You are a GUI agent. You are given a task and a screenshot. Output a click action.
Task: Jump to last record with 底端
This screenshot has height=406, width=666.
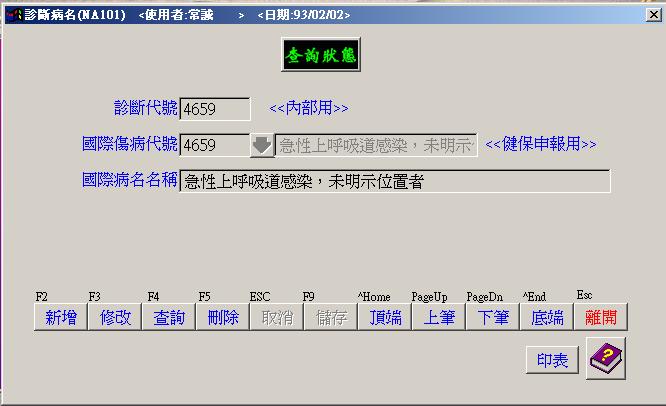(x=547, y=318)
